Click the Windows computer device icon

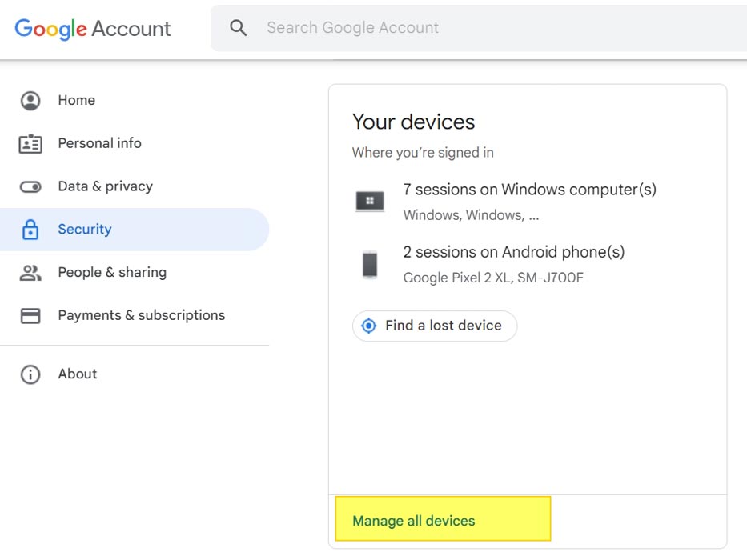(x=370, y=201)
